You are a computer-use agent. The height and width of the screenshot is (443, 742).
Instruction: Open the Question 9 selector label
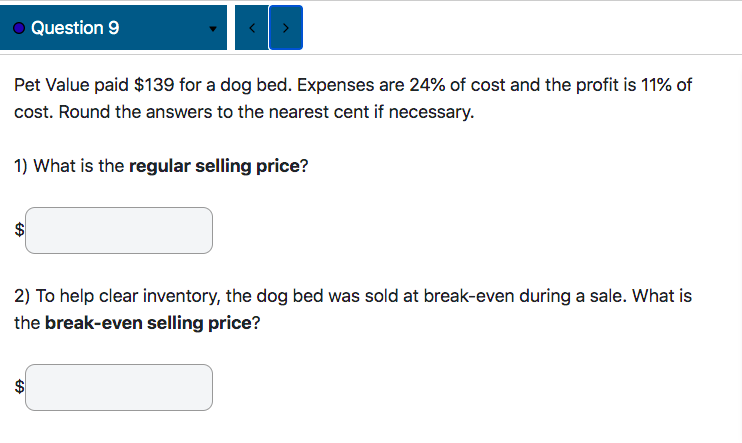tap(75, 28)
